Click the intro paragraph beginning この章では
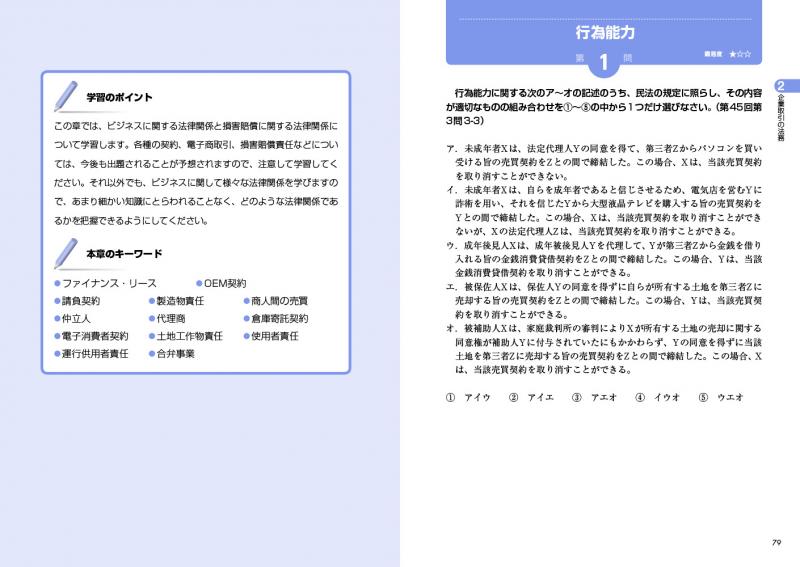Image resolution: width=800 pixels, height=567 pixels. click(x=196, y=173)
